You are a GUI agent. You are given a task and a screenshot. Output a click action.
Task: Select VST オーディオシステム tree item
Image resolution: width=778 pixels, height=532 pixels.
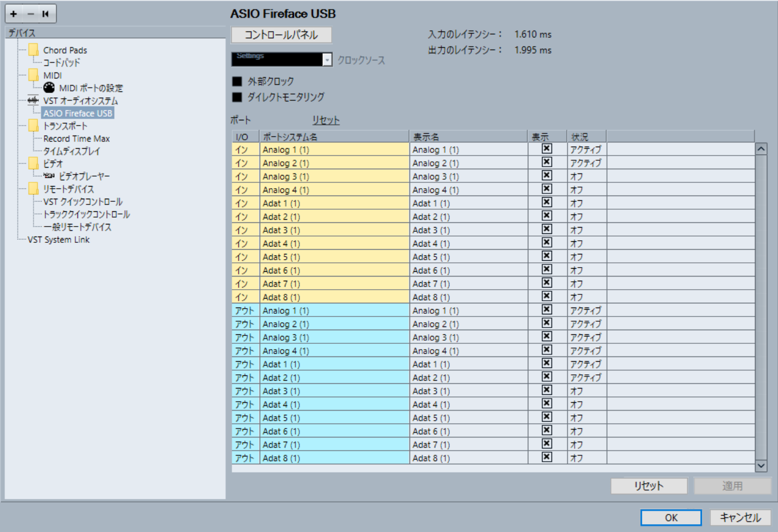pos(80,100)
